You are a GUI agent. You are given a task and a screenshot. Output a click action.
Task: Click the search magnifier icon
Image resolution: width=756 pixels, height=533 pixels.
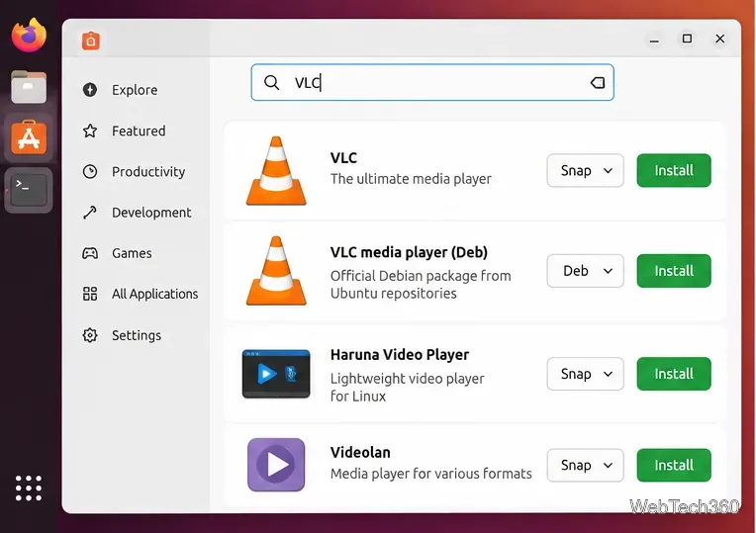272,82
